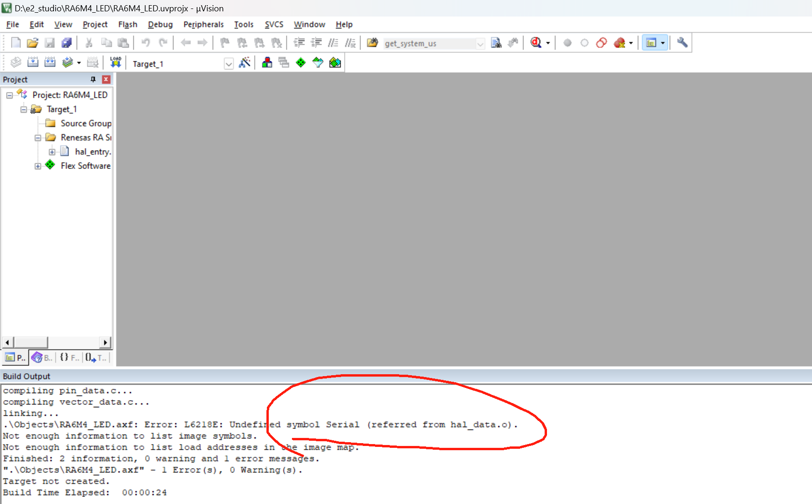Image resolution: width=812 pixels, height=504 pixels.
Task: Translate the current file
Action: point(16,62)
